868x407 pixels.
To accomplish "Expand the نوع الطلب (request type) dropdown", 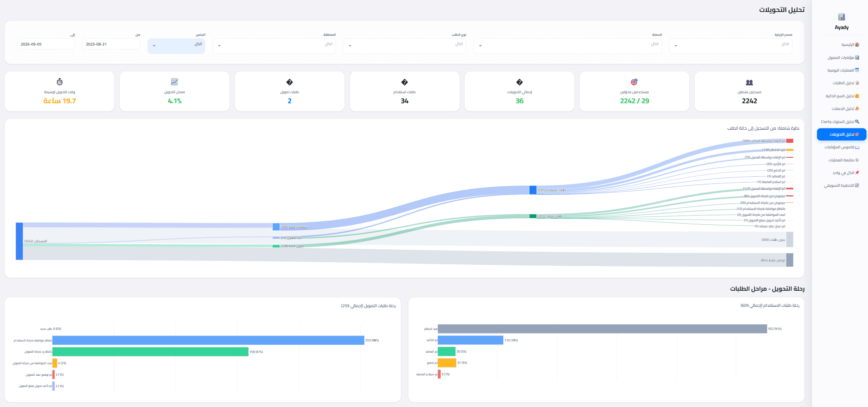I will (404, 46).
